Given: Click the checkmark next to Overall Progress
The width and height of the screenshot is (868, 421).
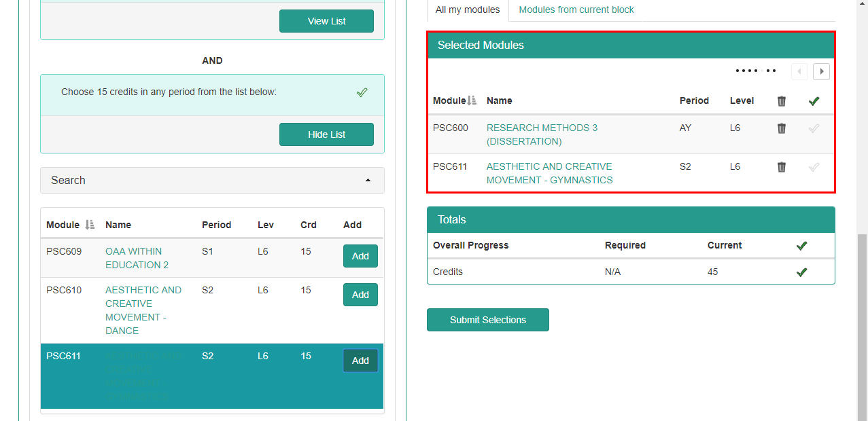Looking at the screenshot, I should (x=801, y=245).
